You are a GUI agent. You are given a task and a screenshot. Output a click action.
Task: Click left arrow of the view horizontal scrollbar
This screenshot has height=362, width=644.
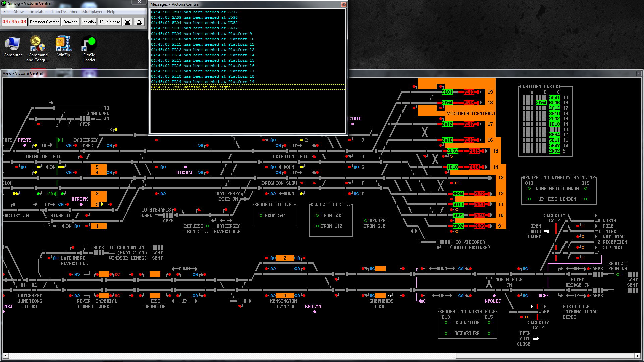[6, 356]
